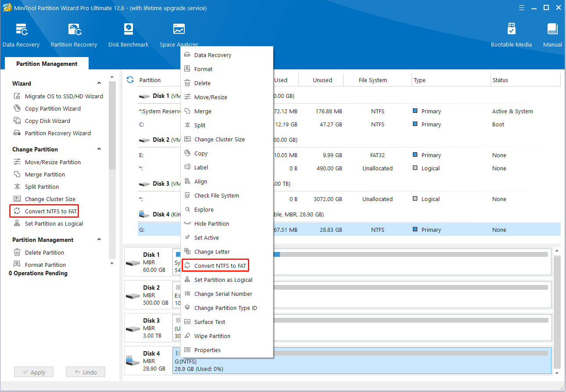
Task: Choose Split in context menu
Action: (227, 125)
